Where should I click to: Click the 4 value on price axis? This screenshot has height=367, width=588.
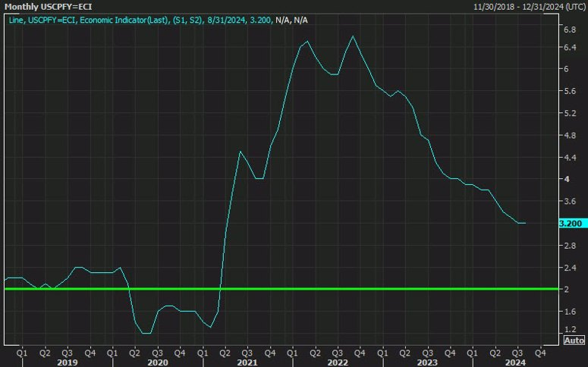[x=567, y=179]
